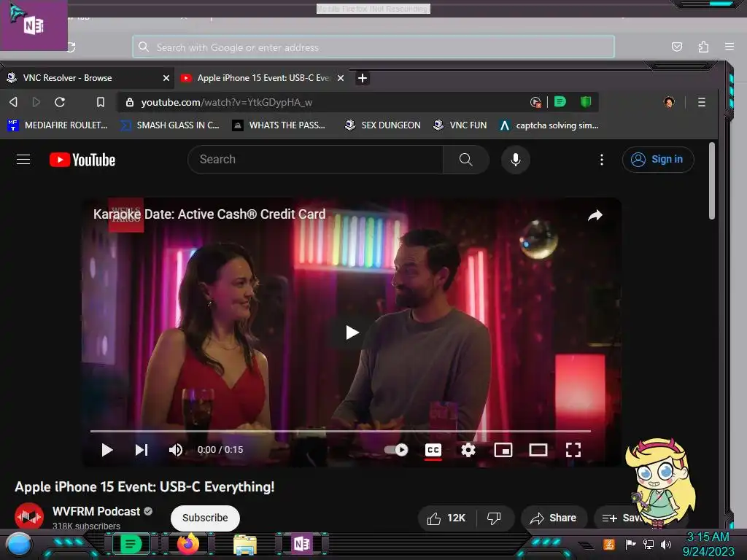
Task: Click the network tray icon
Action: (x=648, y=544)
